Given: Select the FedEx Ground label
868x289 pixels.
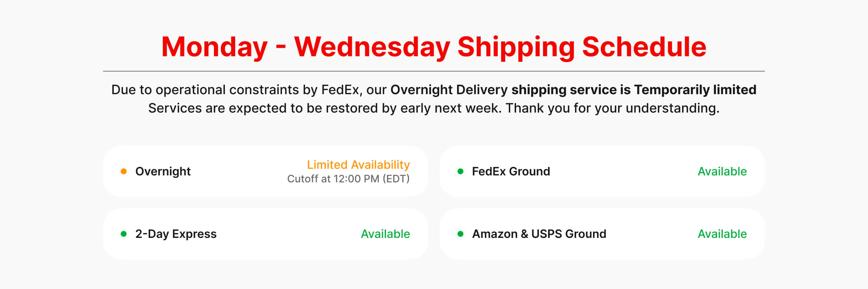Looking at the screenshot, I should 511,171.
